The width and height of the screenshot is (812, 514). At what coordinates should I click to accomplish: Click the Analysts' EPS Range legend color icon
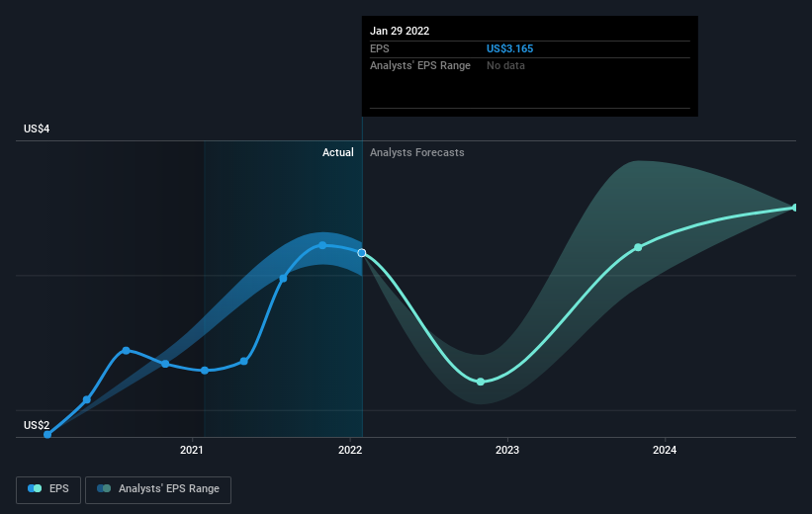click(104, 488)
